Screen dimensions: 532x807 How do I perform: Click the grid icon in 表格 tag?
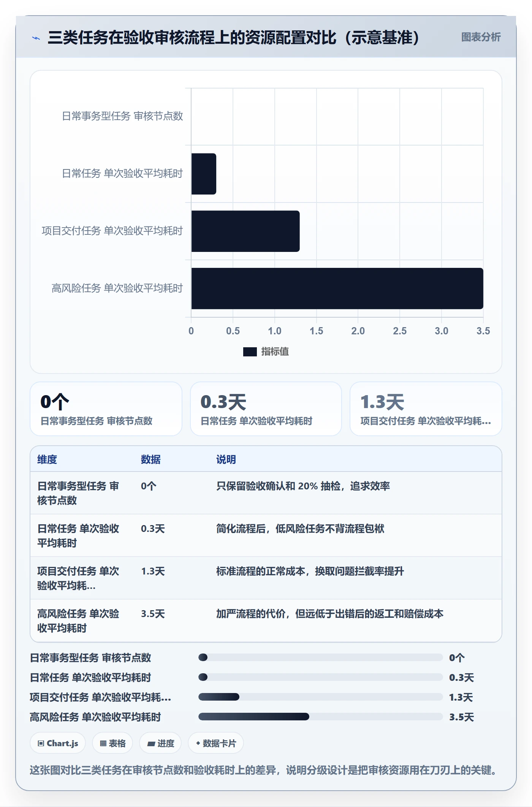pos(103,744)
